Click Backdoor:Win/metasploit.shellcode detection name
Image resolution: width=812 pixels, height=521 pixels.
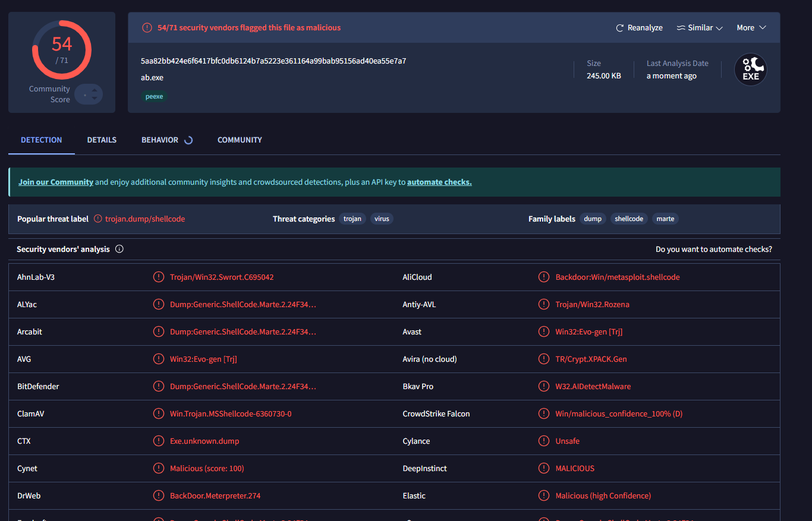(618, 277)
